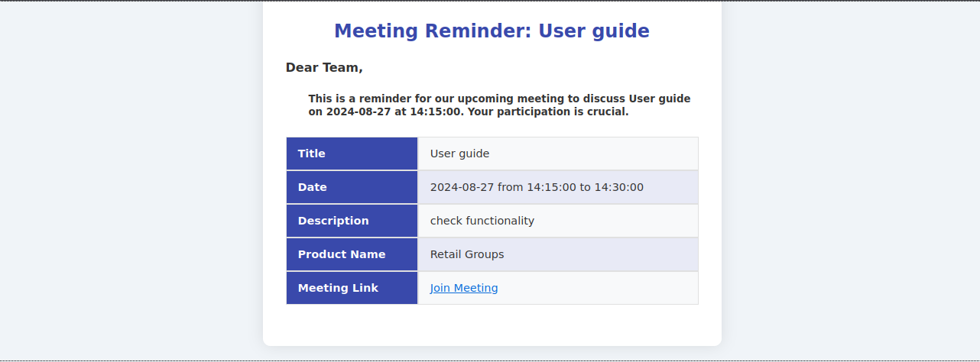This screenshot has width=980, height=362.
Task: Select the Description header cell
Action: [352, 221]
